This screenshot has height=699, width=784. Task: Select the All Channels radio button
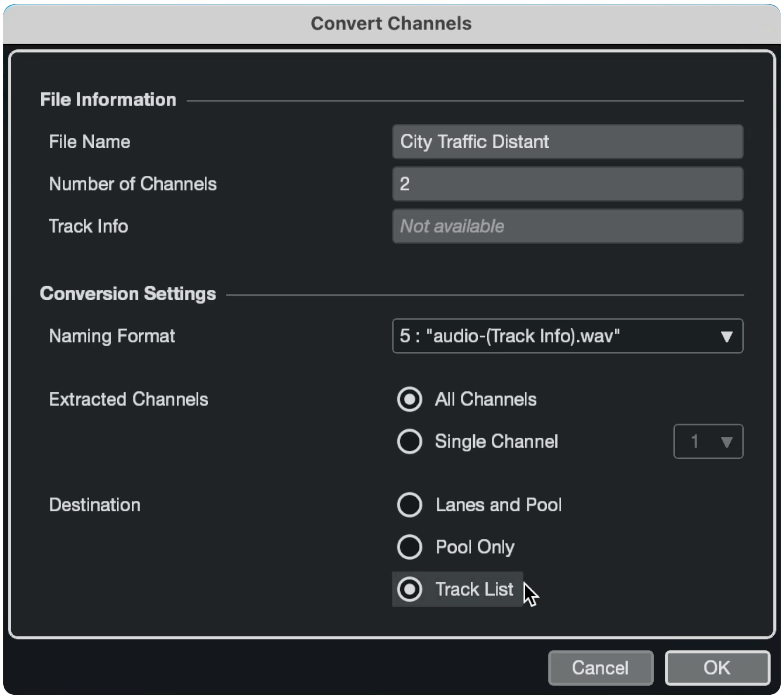coord(409,399)
